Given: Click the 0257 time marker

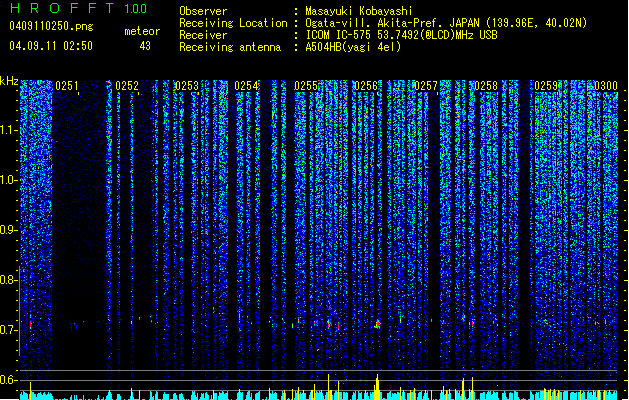Looking at the screenshot, I should coord(426,86).
